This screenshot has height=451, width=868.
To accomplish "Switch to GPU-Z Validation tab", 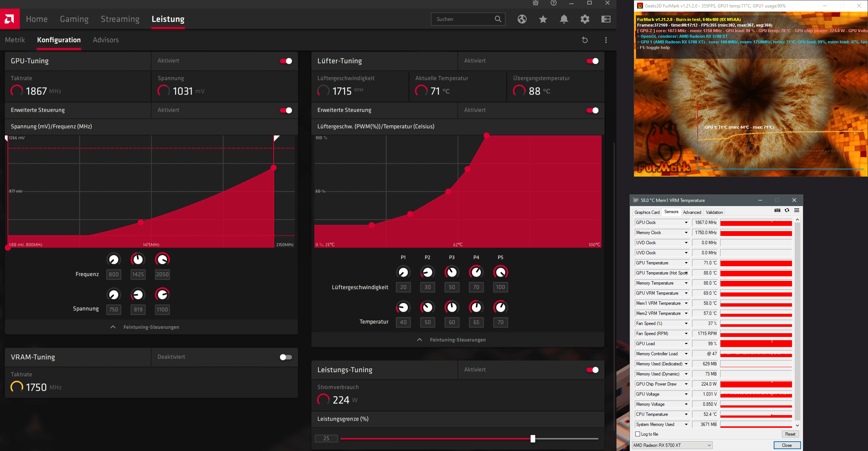I will tap(714, 212).
